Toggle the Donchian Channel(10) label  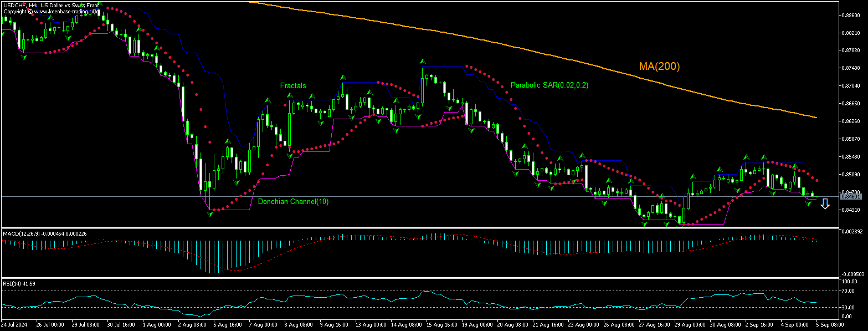(293, 202)
